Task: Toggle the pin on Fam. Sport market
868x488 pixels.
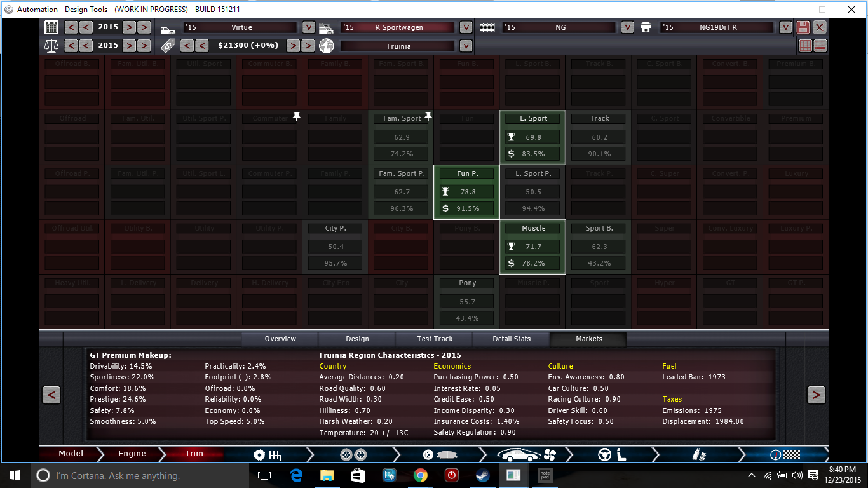Action: pos(428,116)
